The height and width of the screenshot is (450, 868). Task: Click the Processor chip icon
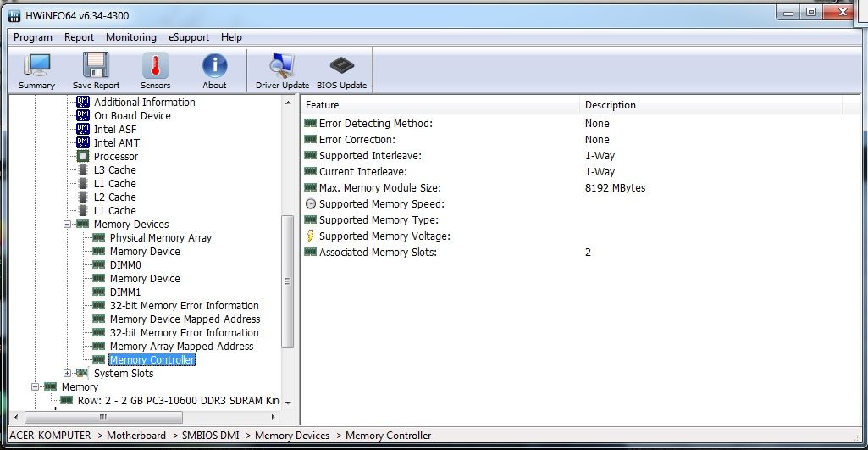pyautogui.click(x=83, y=156)
